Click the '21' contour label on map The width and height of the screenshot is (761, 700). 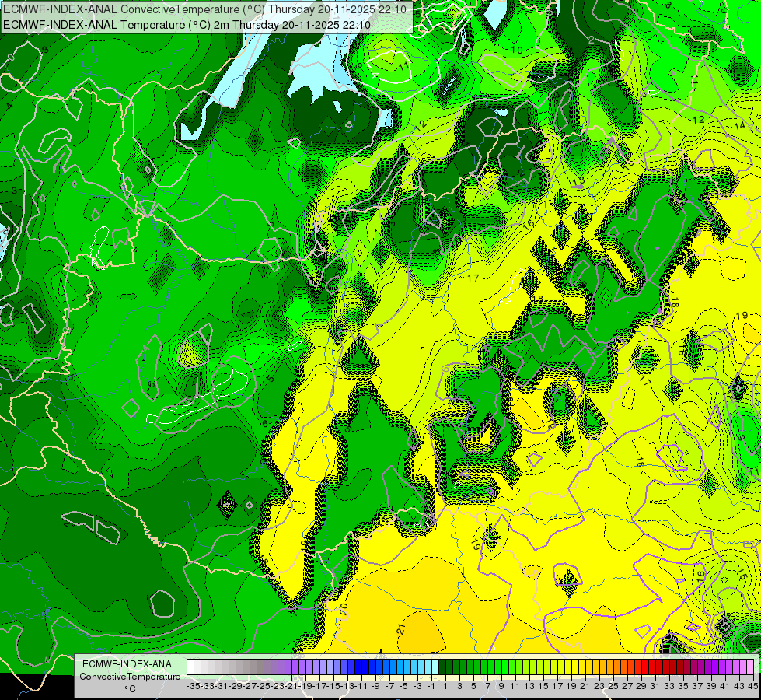click(x=401, y=629)
